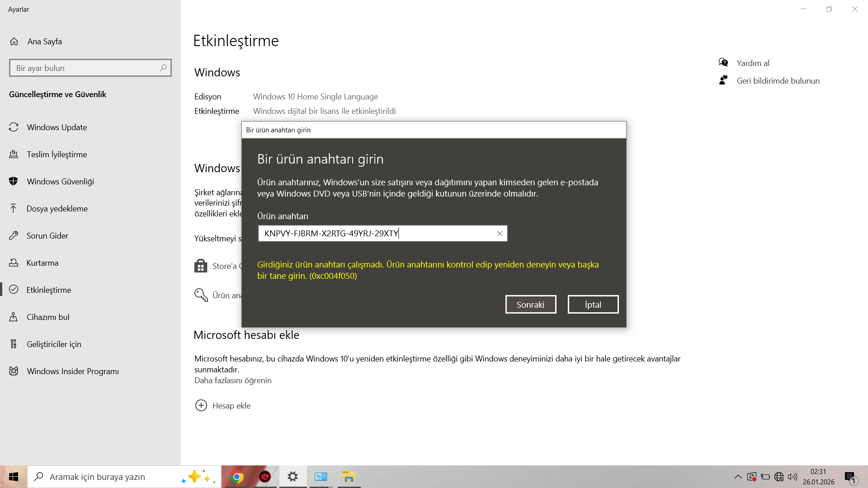The image size is (868, 488).
Task: Open red circular app on taskbar
Action: [x=265, y=477]
